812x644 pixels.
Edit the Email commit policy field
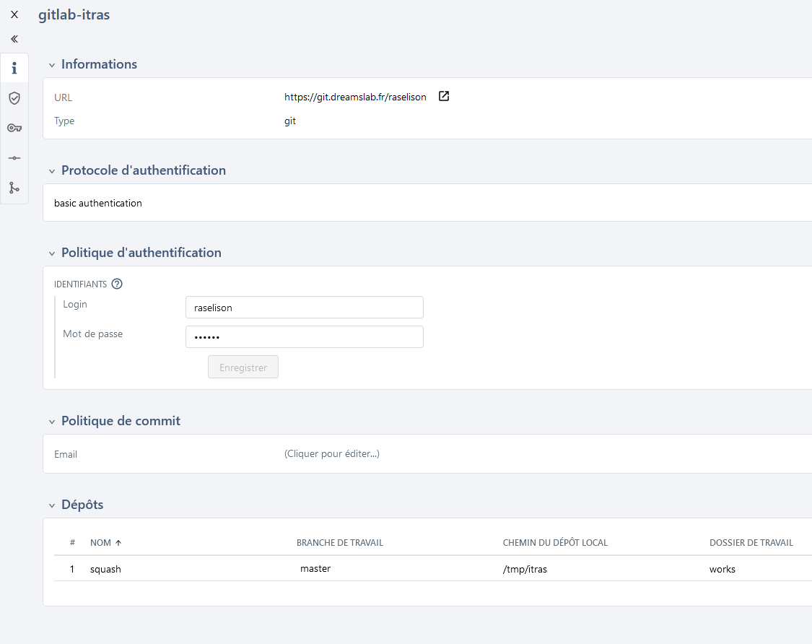pos(332,453)
